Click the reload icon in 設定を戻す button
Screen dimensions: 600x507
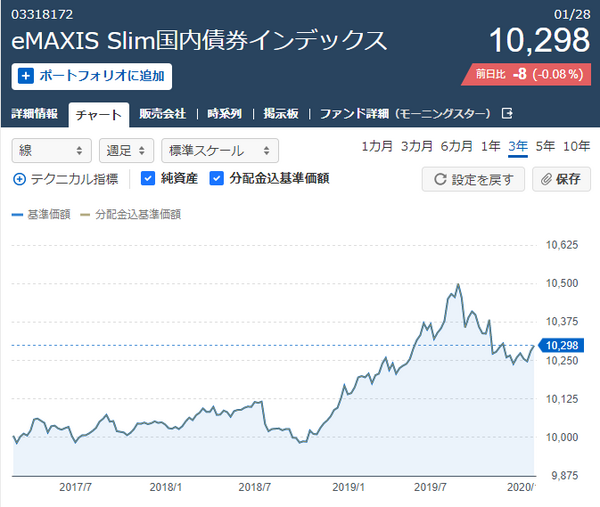pyautogui.click(x=440, y=179)
